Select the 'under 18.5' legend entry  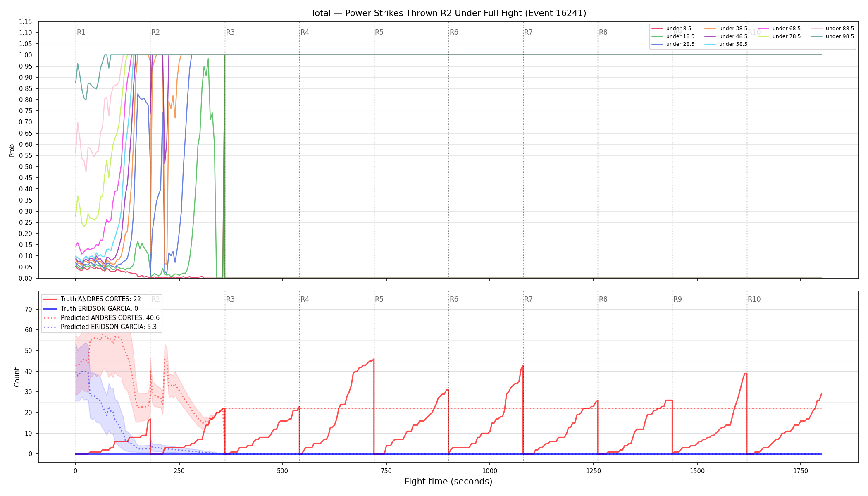point(673,36)
